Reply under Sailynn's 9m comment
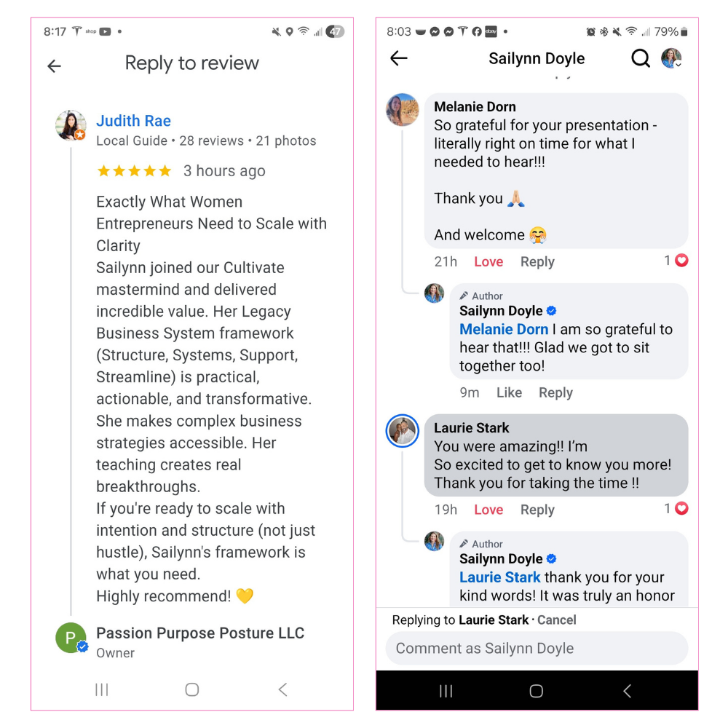Screen dimensions: 728x728 tap(555, 393)
